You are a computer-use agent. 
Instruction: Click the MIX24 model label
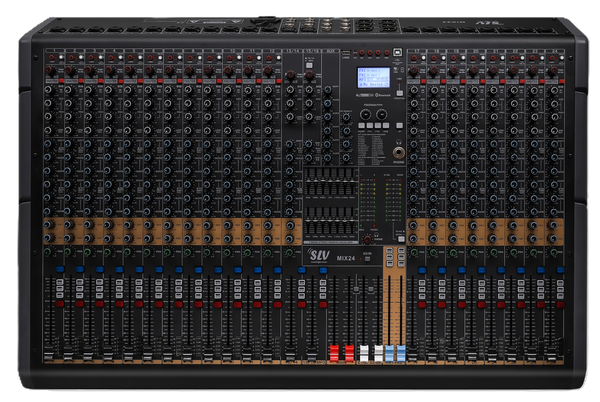click(x=346, y=258)
